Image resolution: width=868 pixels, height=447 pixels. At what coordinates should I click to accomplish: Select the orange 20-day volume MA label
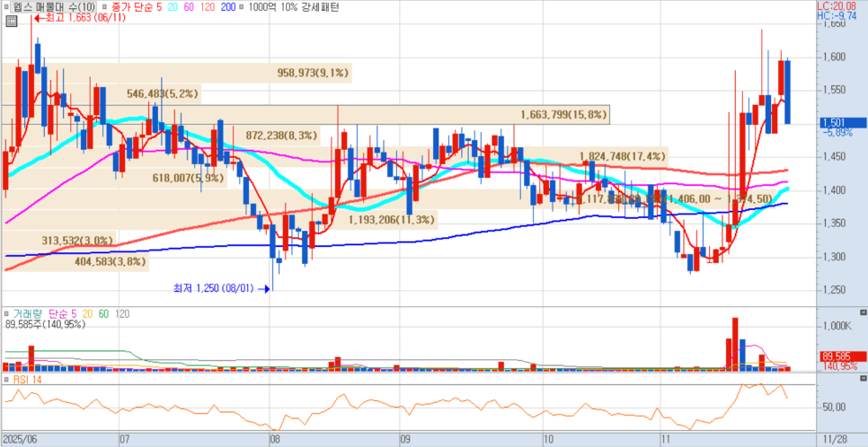88,313
